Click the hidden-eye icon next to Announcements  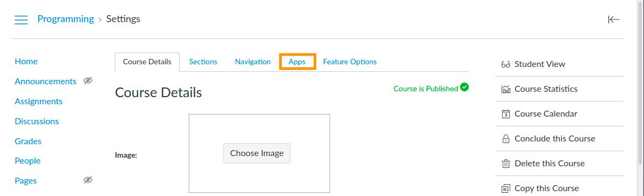point(88,81)
